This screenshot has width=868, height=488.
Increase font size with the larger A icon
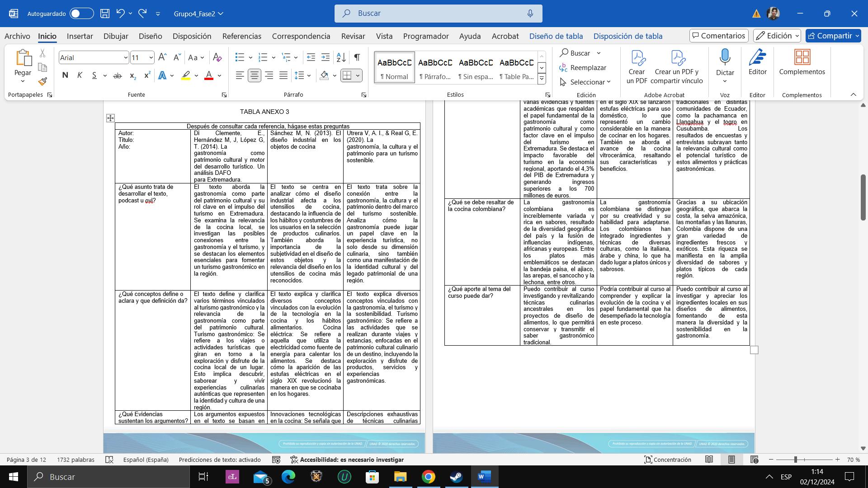tap(163, 57)
